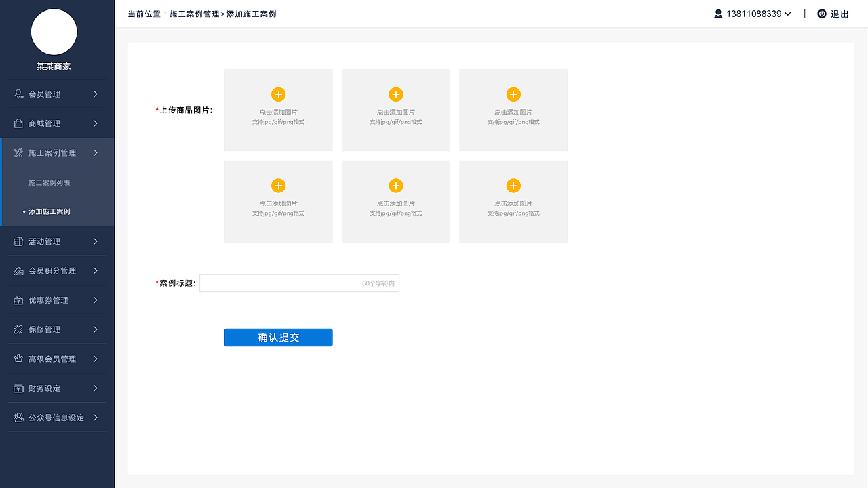Open the 活动管理 menu label

45,241
